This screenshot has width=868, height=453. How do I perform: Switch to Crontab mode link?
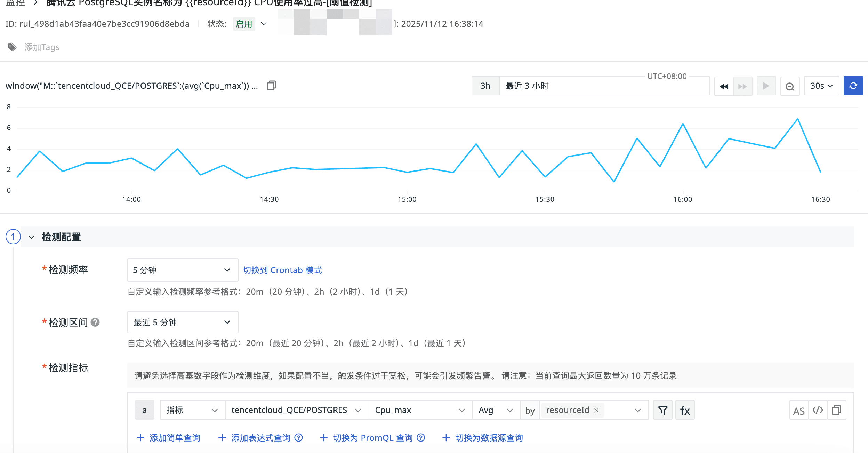tap(282, 270)
